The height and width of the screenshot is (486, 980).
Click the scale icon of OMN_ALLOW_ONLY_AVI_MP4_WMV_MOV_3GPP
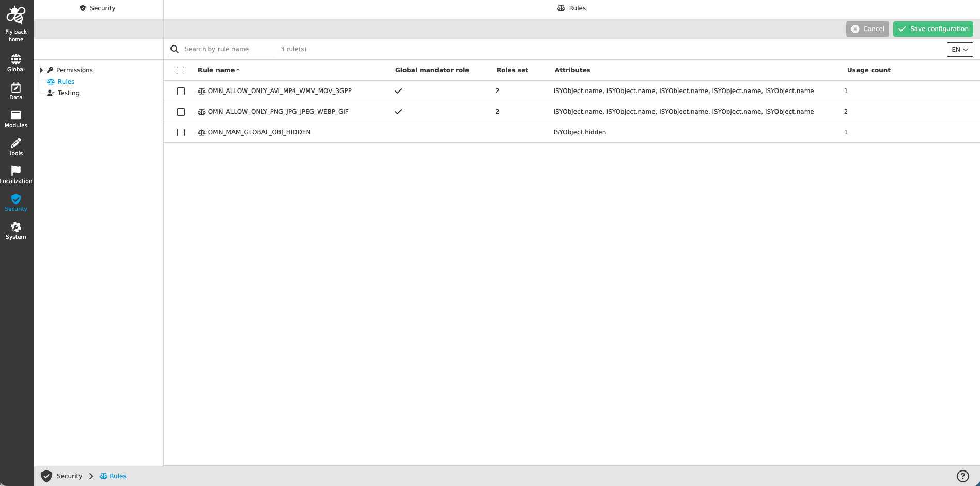tap(201, 91)
